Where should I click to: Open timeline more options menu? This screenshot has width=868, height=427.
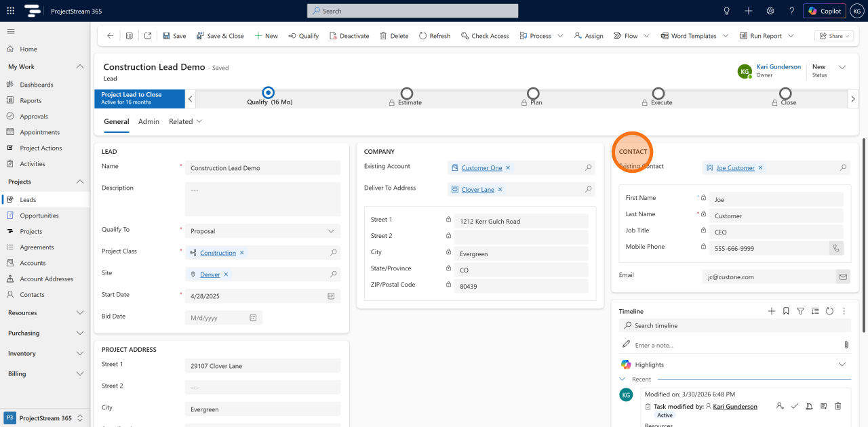pos(844,311)
